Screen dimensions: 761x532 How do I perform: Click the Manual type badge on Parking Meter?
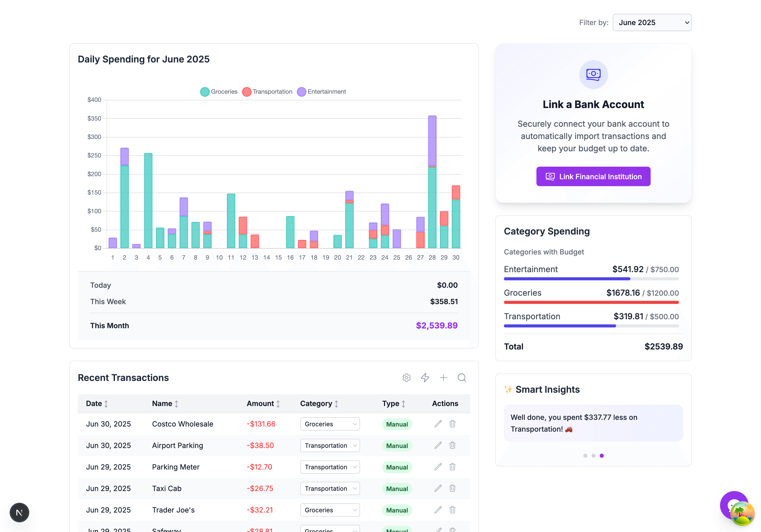click(397, 467)
